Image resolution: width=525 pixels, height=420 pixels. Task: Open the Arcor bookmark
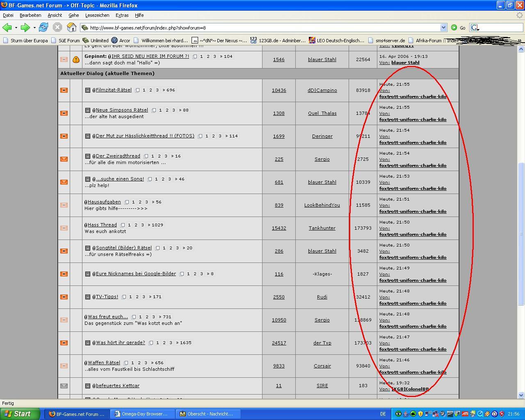(121, 41)
